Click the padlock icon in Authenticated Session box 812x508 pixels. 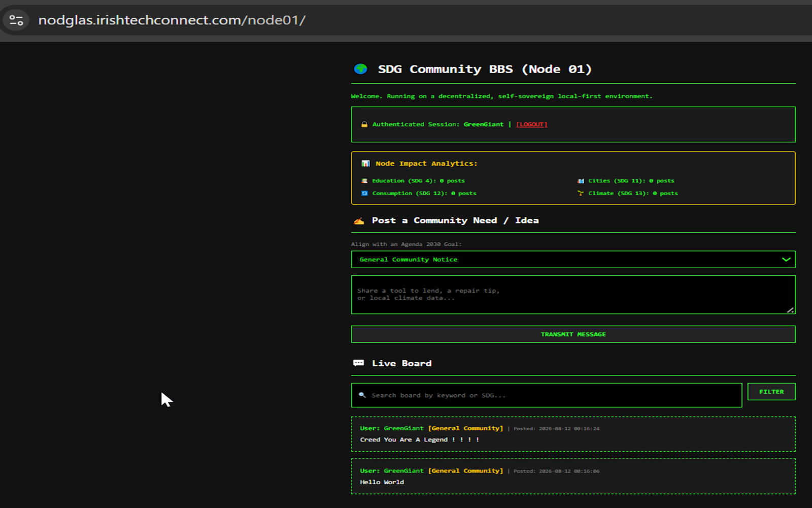(364, 124)
